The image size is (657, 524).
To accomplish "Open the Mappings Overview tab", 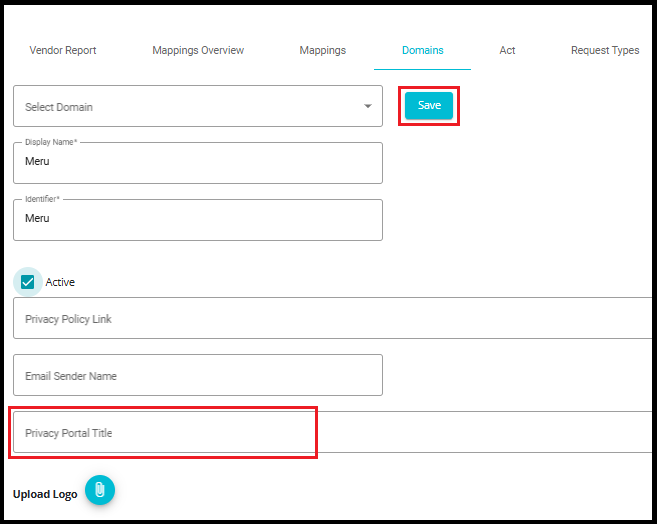I will (198, 50).
